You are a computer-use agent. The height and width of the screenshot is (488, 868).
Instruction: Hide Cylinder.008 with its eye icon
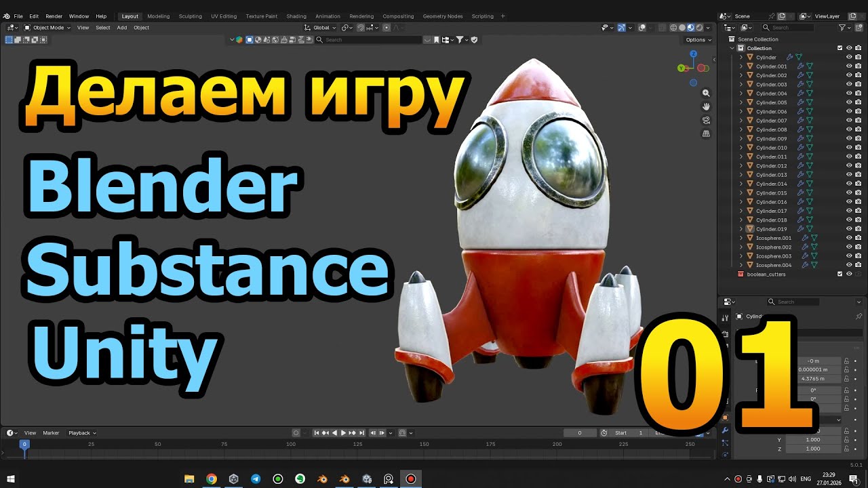click(x=848, y=129)
